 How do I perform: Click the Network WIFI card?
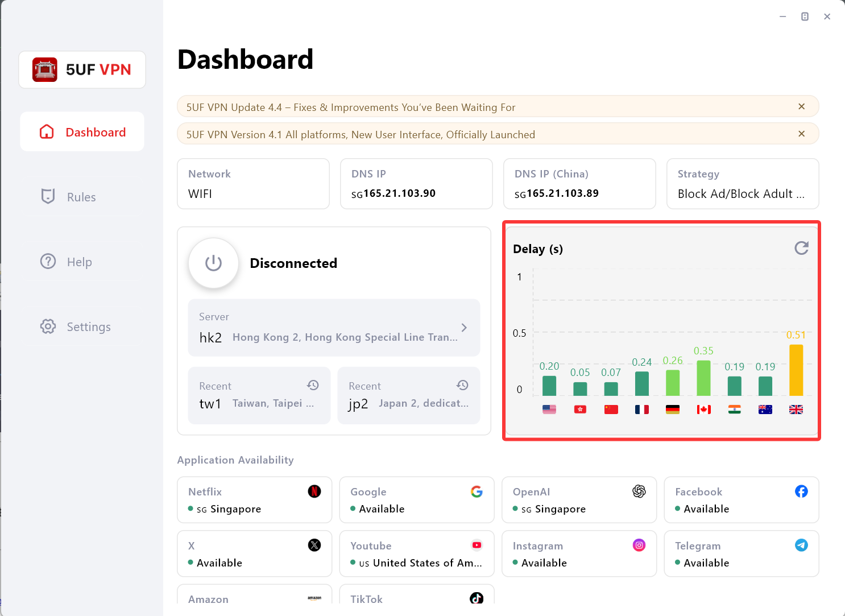[253, 184]
